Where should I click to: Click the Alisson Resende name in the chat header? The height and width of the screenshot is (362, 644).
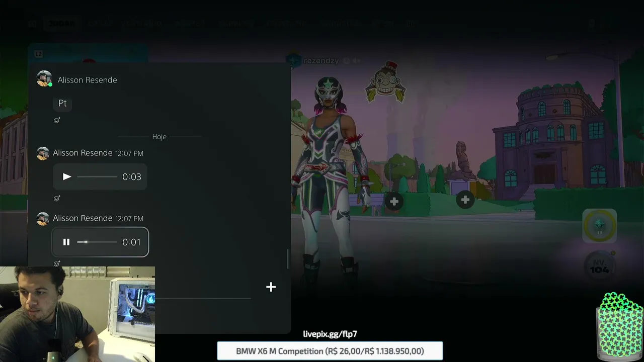click(x=87, y=80)
